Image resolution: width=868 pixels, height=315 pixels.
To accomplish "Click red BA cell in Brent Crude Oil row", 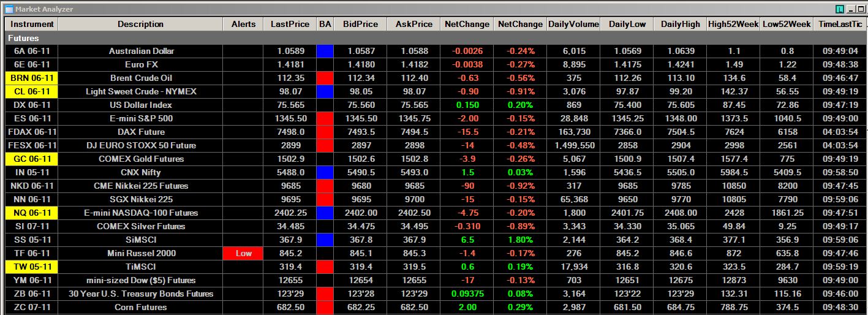I will (x=325, y=78).
